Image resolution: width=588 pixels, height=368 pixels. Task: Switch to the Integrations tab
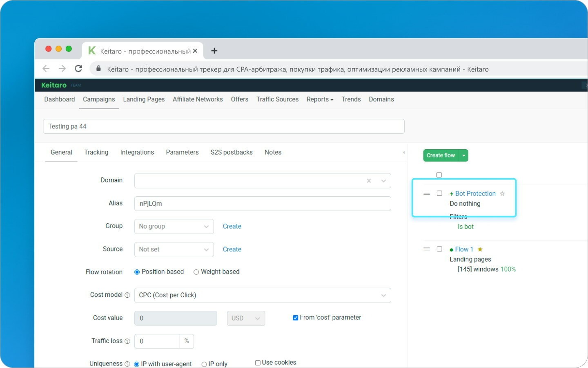pos(137,152)
